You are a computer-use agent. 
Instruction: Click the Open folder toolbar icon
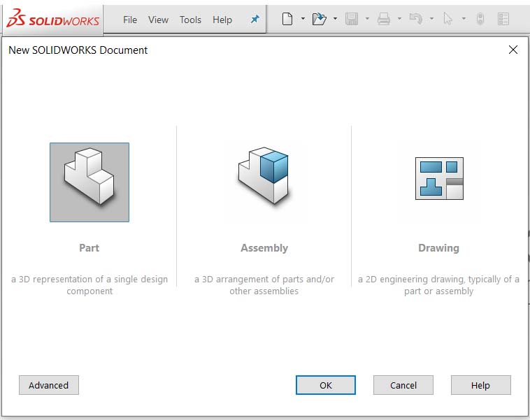coord(319,20)
